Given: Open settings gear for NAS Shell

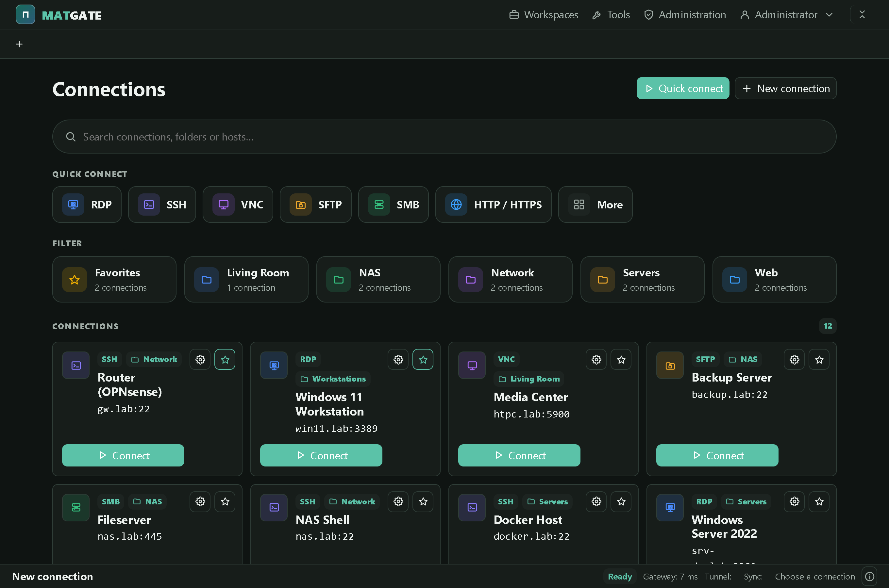Looking at the screenshot, I should click(398, 501).
